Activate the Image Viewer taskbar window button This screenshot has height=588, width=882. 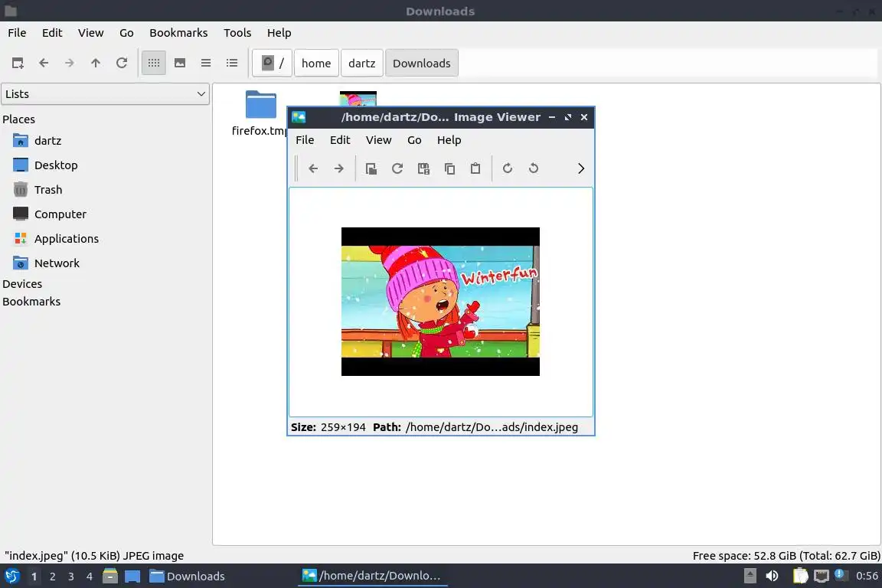[372, 577]
